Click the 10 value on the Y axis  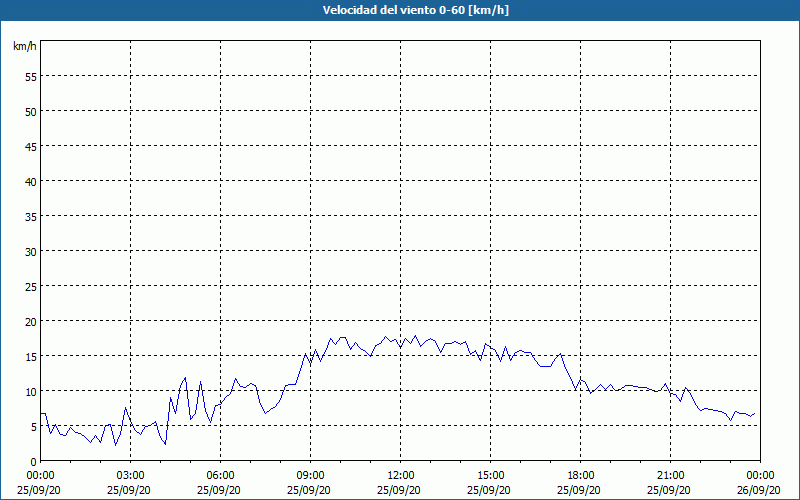tap(31, 392)
